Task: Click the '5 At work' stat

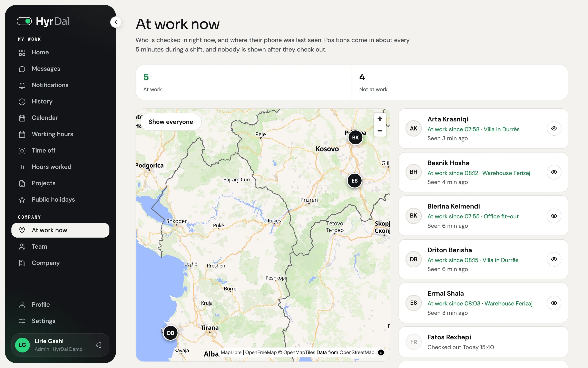Action: pyautogui.click(x=244, y=82)
